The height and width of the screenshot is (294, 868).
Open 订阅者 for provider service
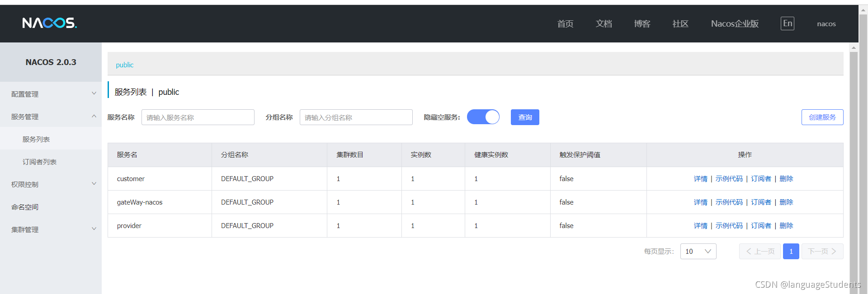[761, 226]
